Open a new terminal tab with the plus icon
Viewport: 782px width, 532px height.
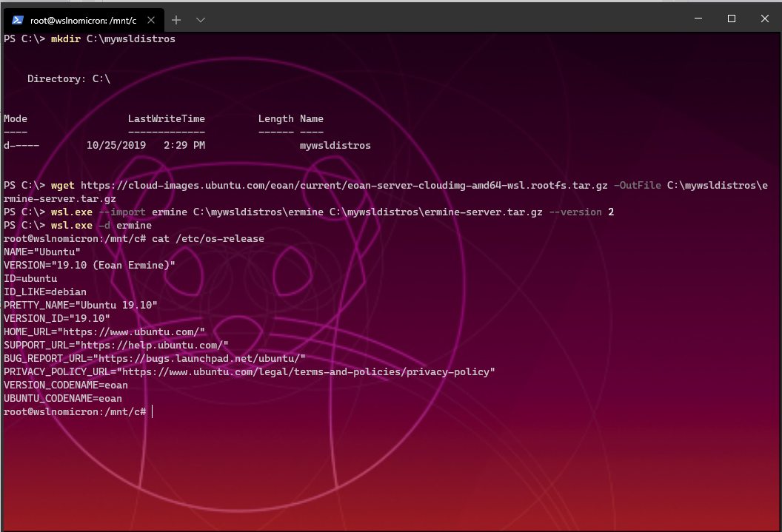(x=176, y=20)
